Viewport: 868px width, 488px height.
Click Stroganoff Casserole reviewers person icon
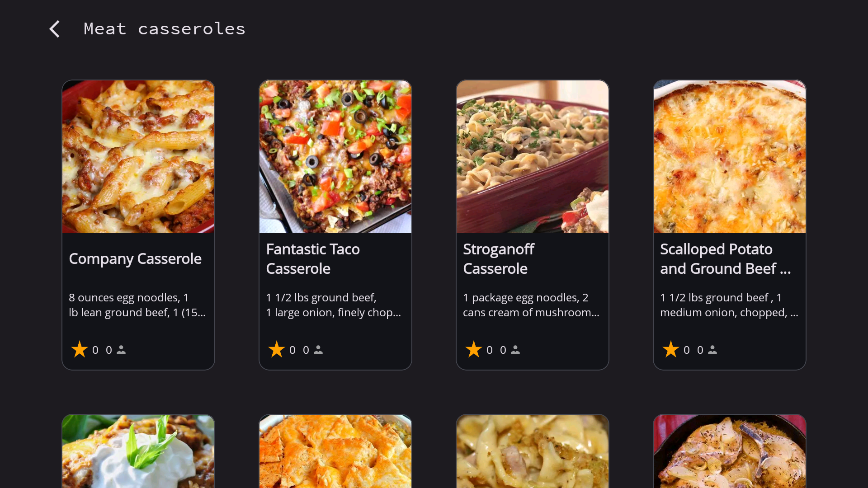click(x=515, y=350)
